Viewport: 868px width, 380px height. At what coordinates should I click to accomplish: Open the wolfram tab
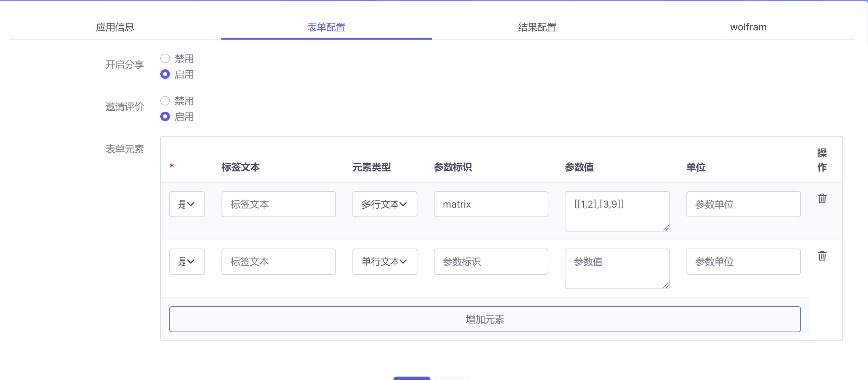click(x=748, y=27)
